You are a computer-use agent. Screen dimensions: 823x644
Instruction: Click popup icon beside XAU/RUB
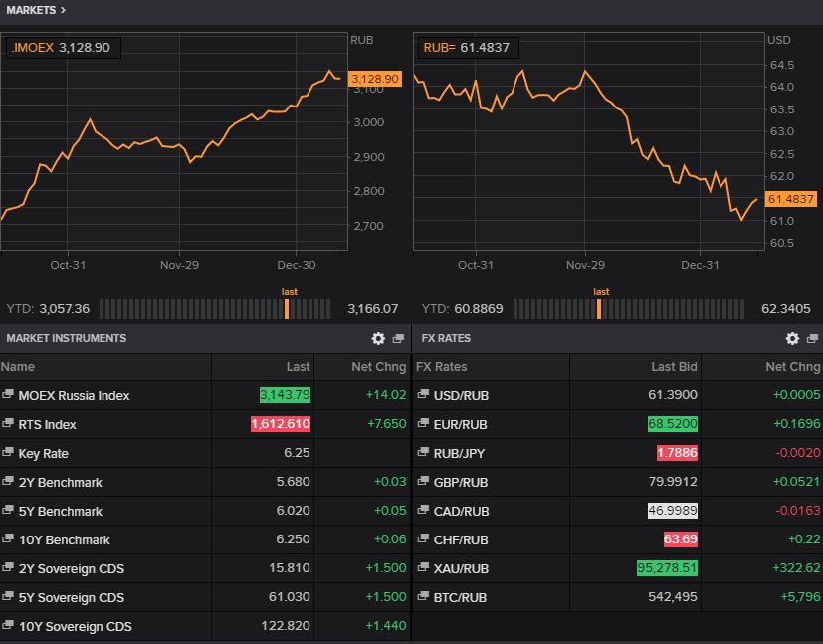click(423, 567)
